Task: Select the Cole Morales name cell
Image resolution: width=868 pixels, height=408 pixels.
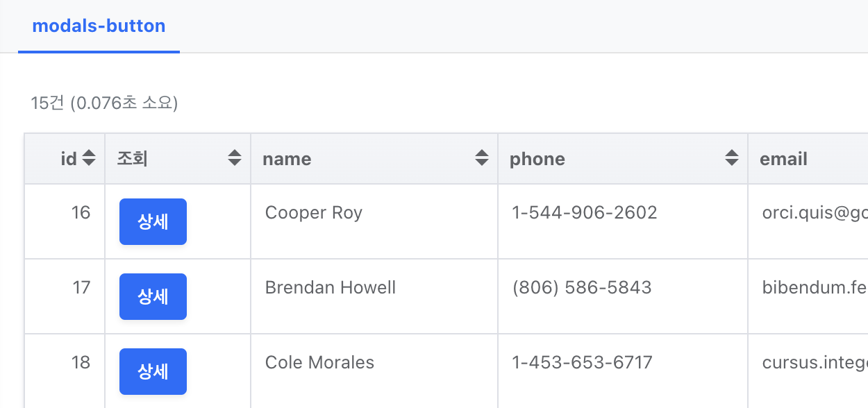Action: (374, 371)
